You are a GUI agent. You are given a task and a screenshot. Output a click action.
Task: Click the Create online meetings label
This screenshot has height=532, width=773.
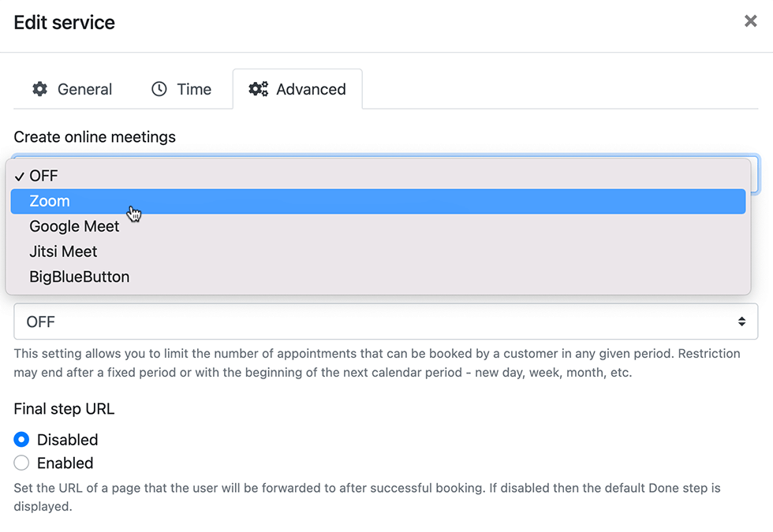[95, 137]
